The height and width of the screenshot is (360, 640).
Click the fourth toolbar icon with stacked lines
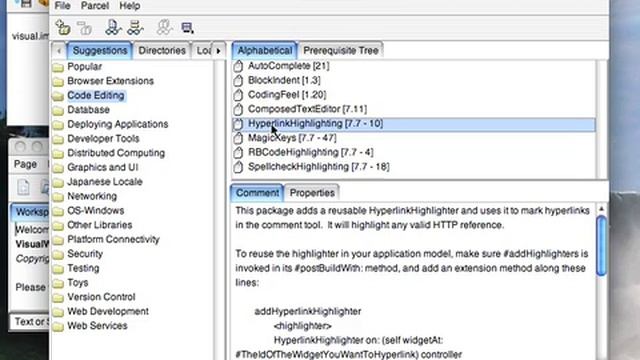pyautogui.click(x=135, y=27)
